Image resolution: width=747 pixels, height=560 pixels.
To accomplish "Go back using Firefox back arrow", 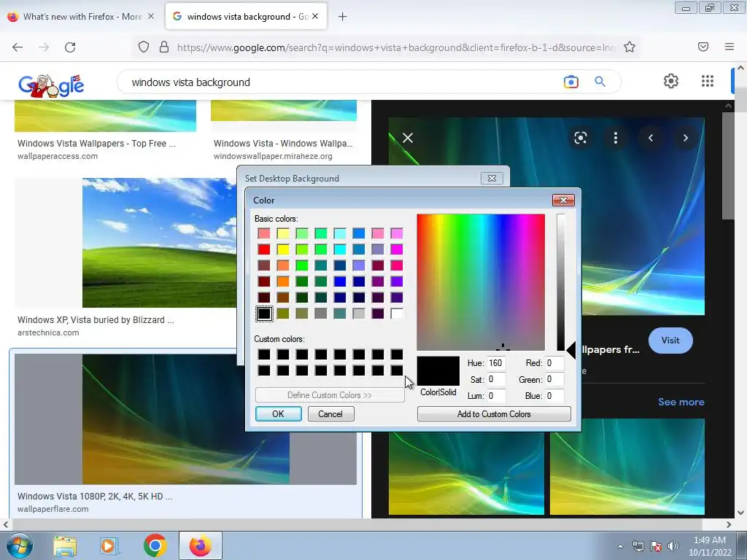I will 18,47.
